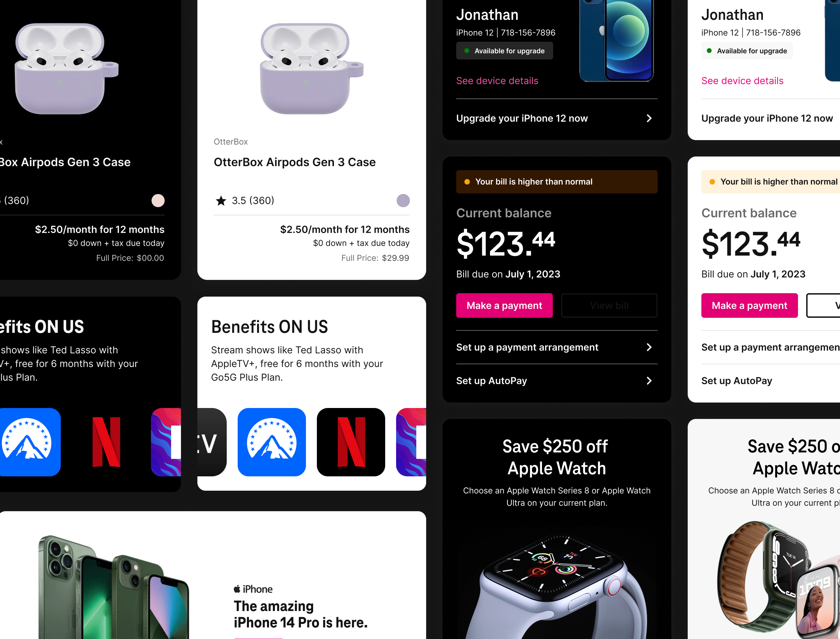Open the Paramount+ app icon in white card
Screen dimensions: 840x639
point(271,442)
